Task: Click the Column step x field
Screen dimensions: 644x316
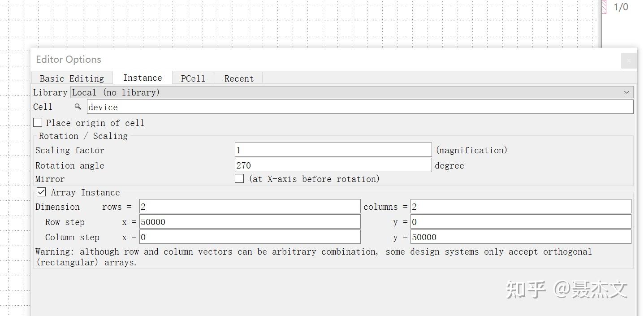Action: 250,237
